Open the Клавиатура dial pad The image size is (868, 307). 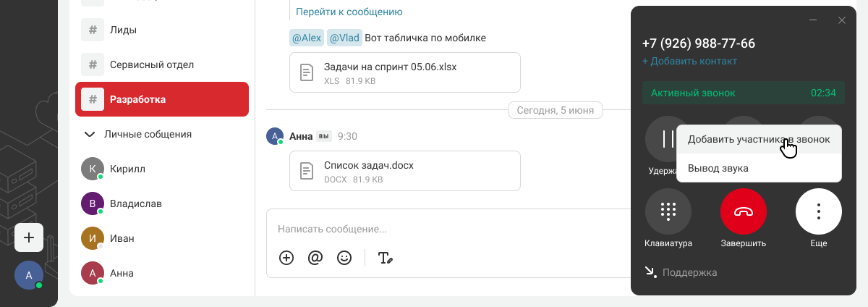(x=668, y=211)
